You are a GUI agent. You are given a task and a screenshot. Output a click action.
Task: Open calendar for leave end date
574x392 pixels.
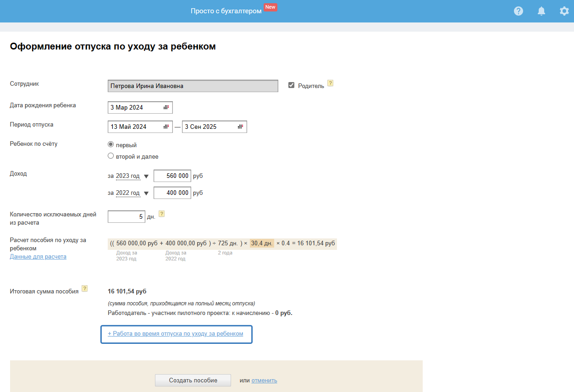(x=240, y=127)
